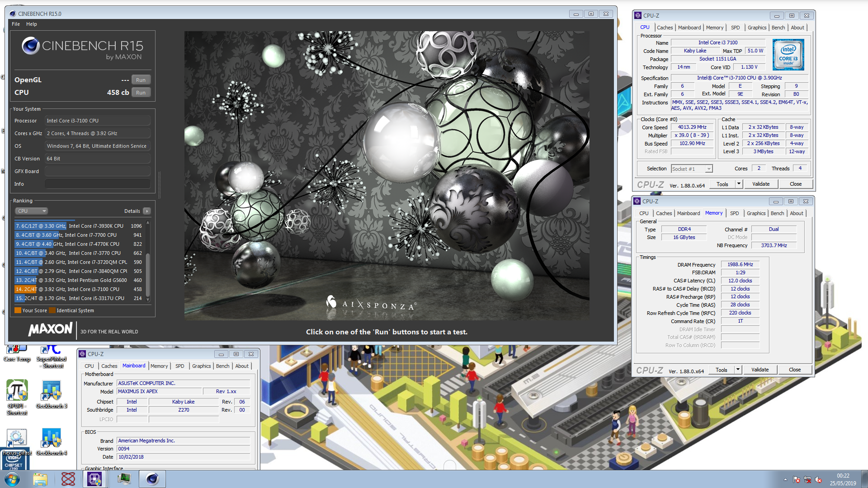Open the Help menu in Cinebench
The image size is (868, 488).
coord(32,24)
